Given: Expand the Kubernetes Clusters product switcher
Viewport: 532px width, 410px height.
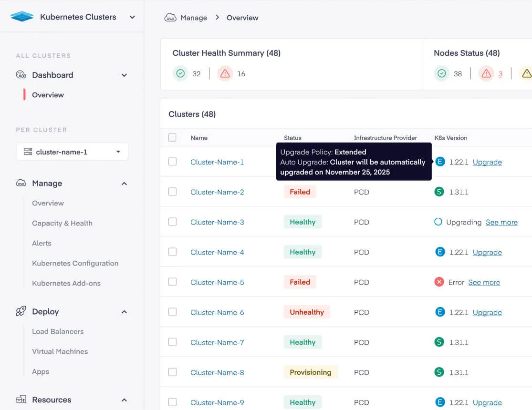Looking at the screenshot, I should [132, 17].
